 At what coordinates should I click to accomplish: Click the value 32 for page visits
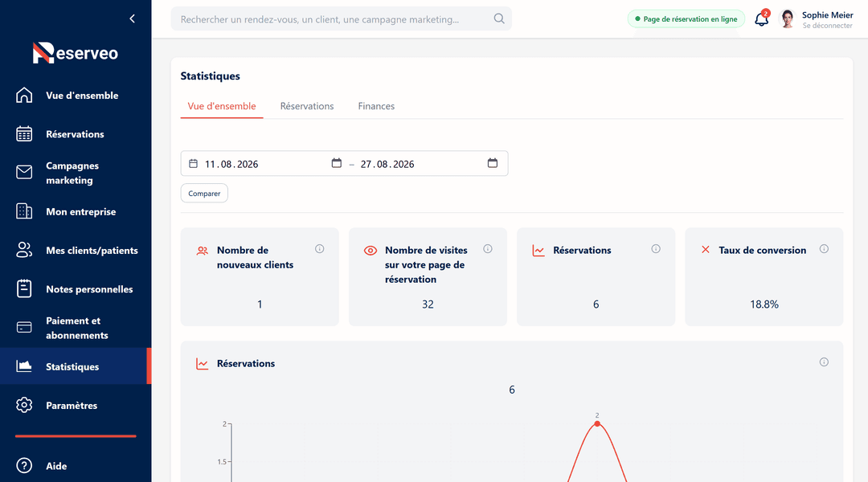[x=428, y=304]
